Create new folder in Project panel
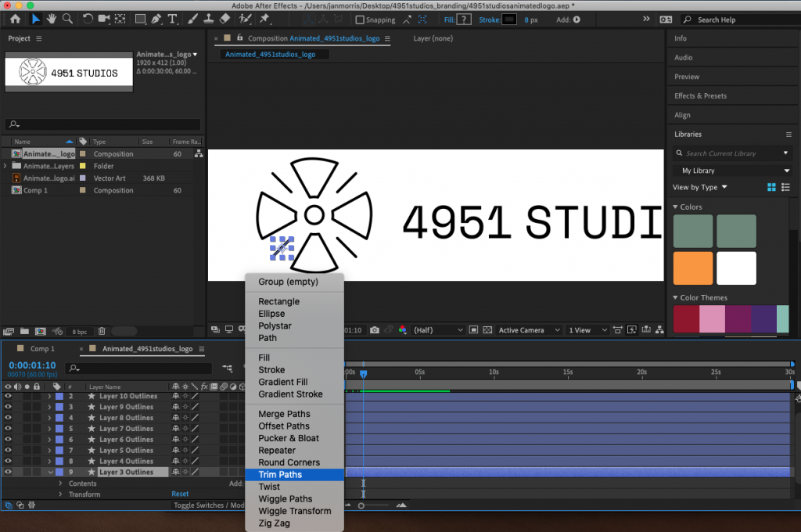The height and width of the screenshot is (532, 801). point(24,331)
